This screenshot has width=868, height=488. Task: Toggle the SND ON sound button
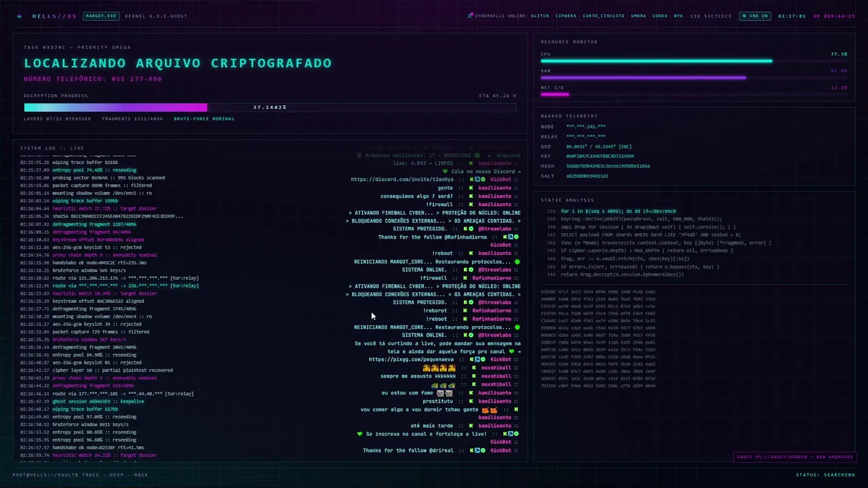click(x=755, y=16)
